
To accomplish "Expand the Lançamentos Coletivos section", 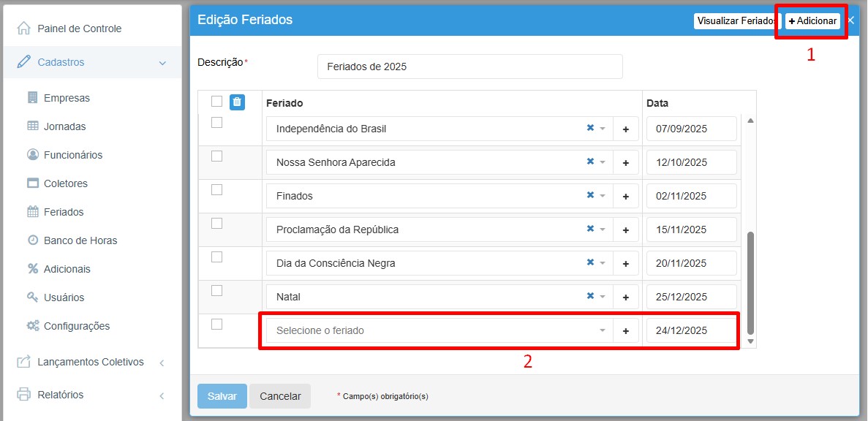I will click(162, 363).
